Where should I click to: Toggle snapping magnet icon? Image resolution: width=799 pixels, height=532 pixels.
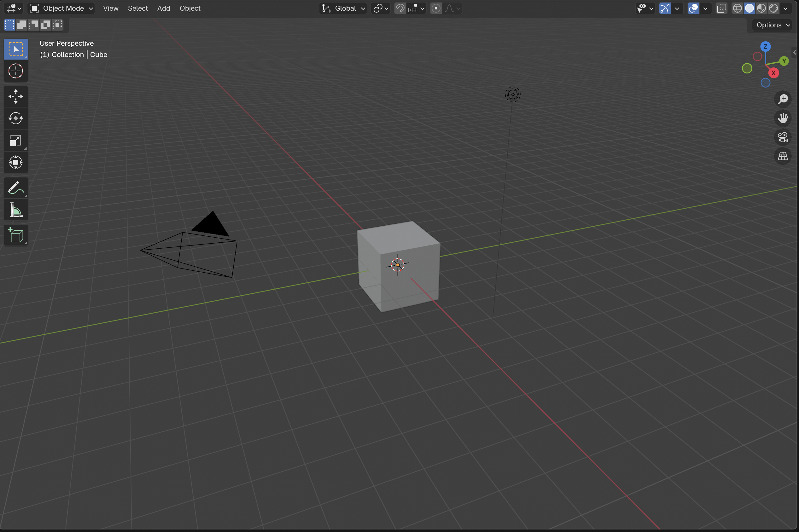[400, 8]
